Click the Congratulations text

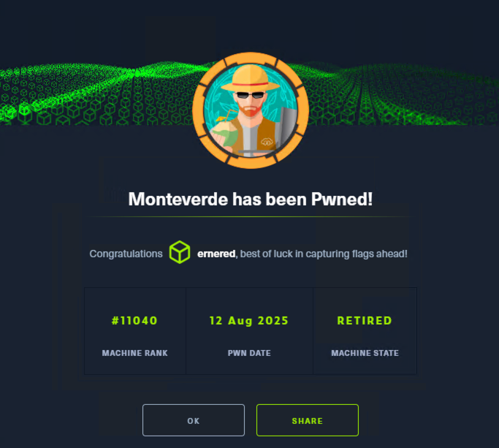tap(126, 254)
